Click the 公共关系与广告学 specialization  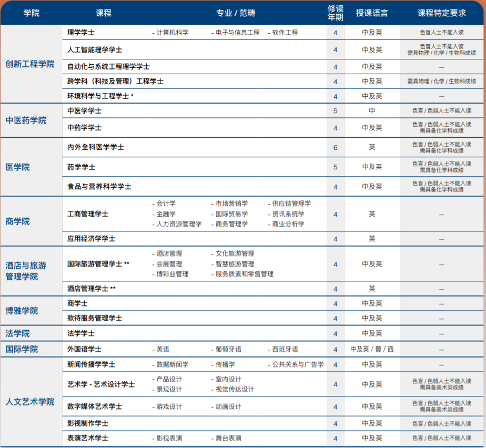tap(296, 365)
